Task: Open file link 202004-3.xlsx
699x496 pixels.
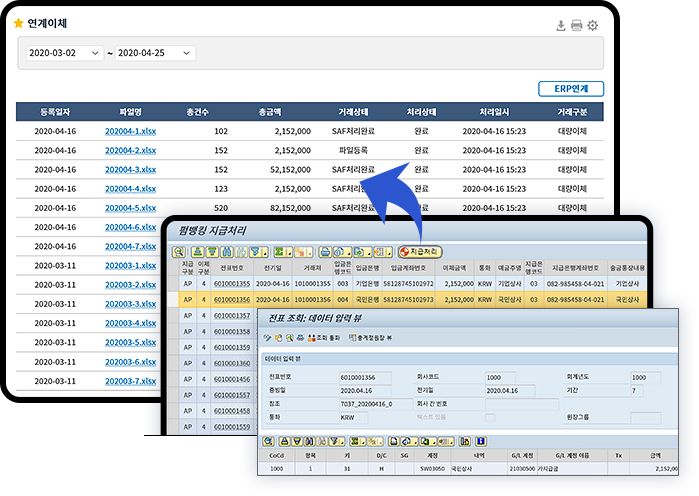Action: click(x=130, y=169)
